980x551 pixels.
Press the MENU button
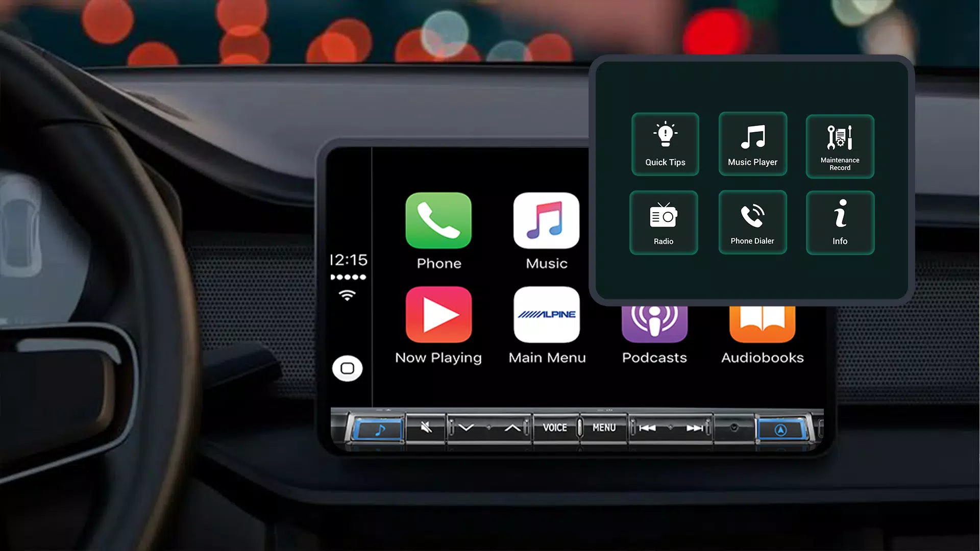603,428
